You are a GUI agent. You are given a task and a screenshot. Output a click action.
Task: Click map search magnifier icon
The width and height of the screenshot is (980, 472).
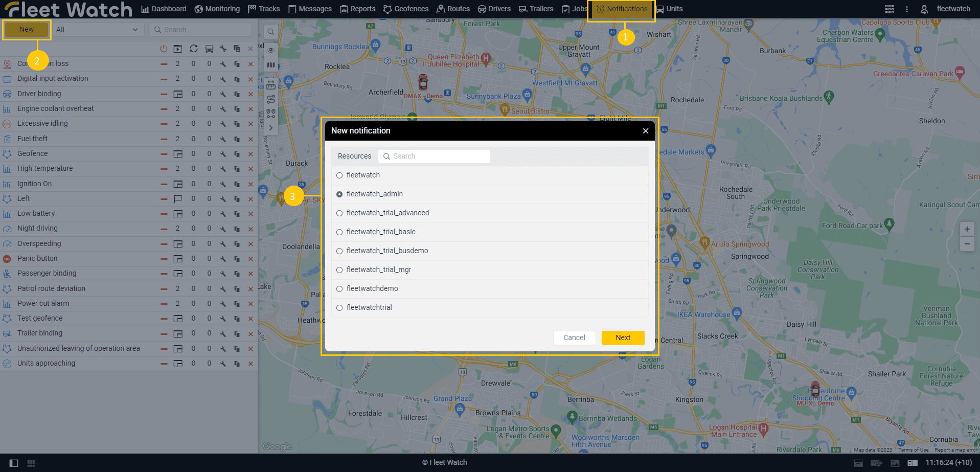coord(271,32)
